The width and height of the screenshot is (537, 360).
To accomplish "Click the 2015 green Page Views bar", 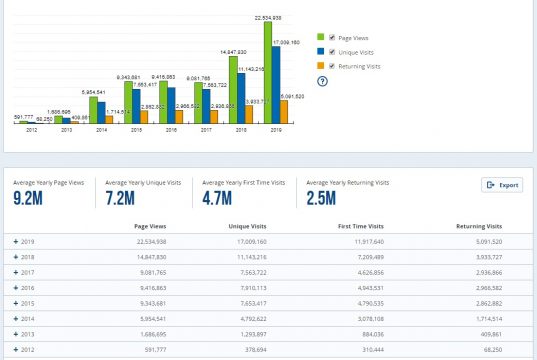I will click(128, 102).
